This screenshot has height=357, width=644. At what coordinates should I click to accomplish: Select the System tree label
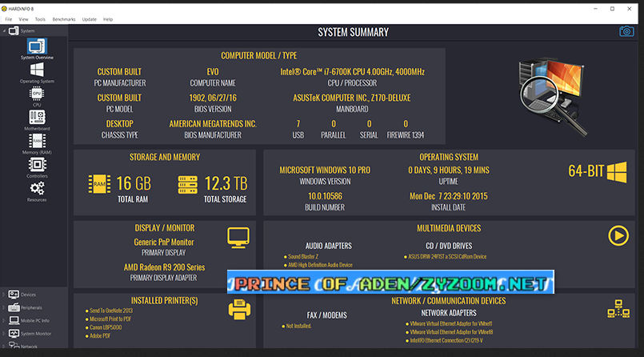[x=27, y=30]
